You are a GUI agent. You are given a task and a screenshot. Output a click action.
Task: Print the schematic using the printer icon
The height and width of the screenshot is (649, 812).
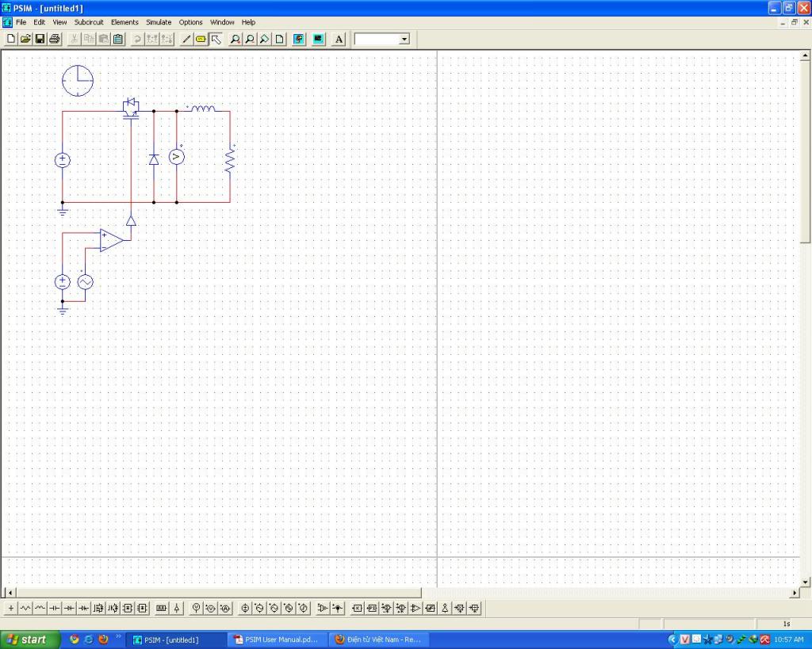55,39
